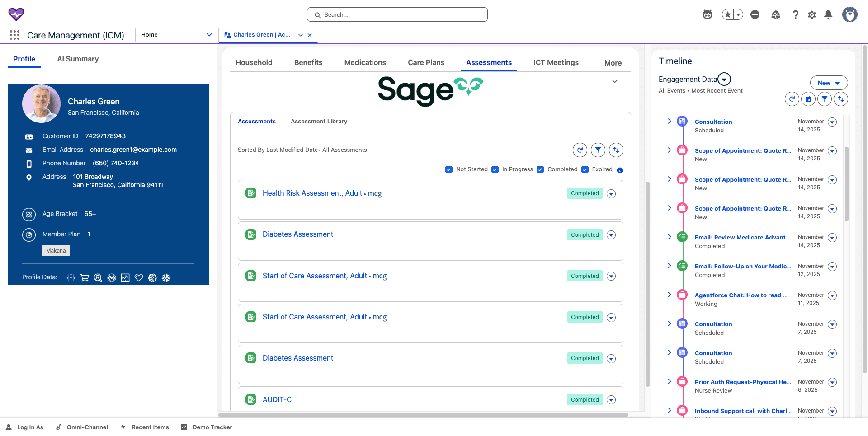Click the MuleSoft icon in Profile Data
This screenshot has height=436, width=868.
(x=112, y=278)
